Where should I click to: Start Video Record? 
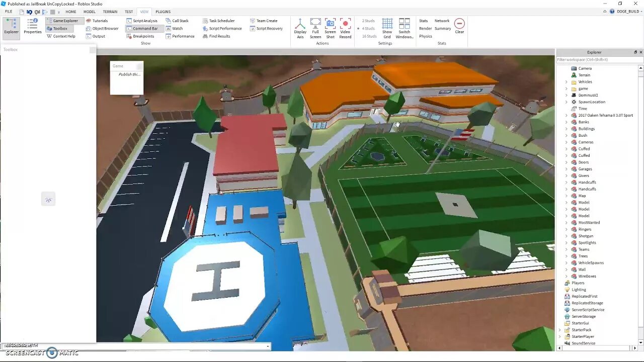tap(345, 29)
